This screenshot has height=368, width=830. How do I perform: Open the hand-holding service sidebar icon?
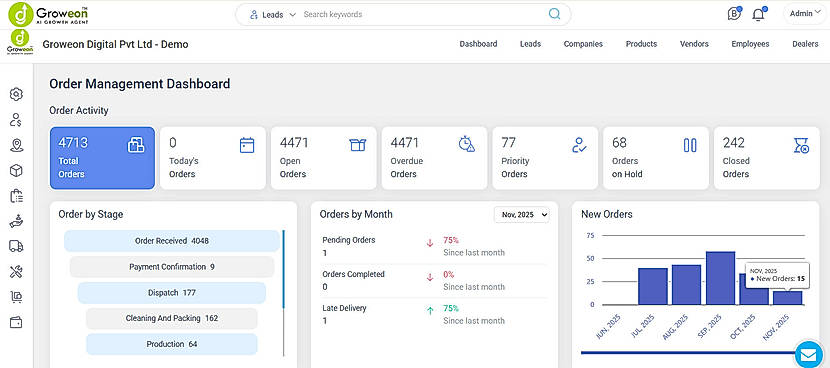pyautogui.click(x=16, y=221)
